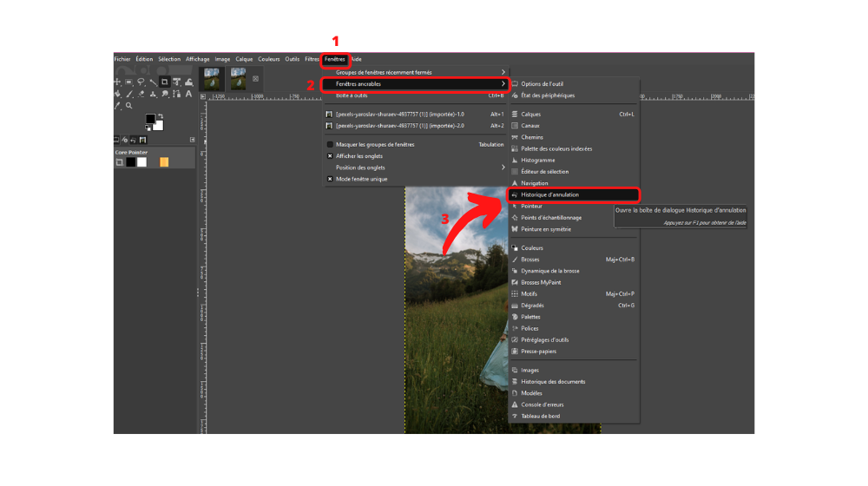Open the Navigation dockable dialog
Image resolution: width=868 pixels, height=486 pixels.
pyautogui.click(x=574, y=183)
